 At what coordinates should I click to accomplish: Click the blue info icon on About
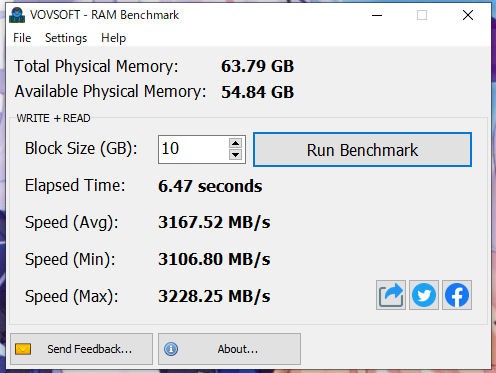tap(171, 349)
